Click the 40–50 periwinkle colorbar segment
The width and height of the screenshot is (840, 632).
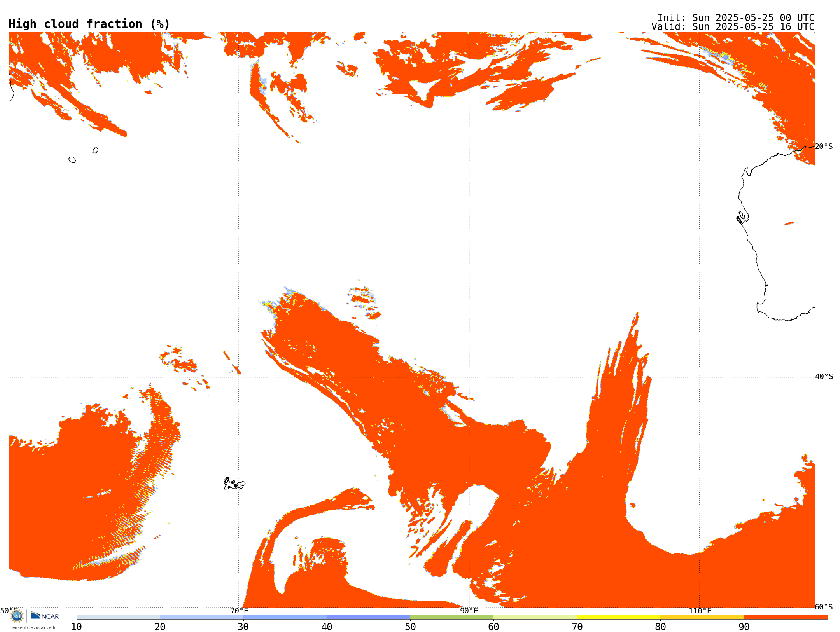(369, 617)
